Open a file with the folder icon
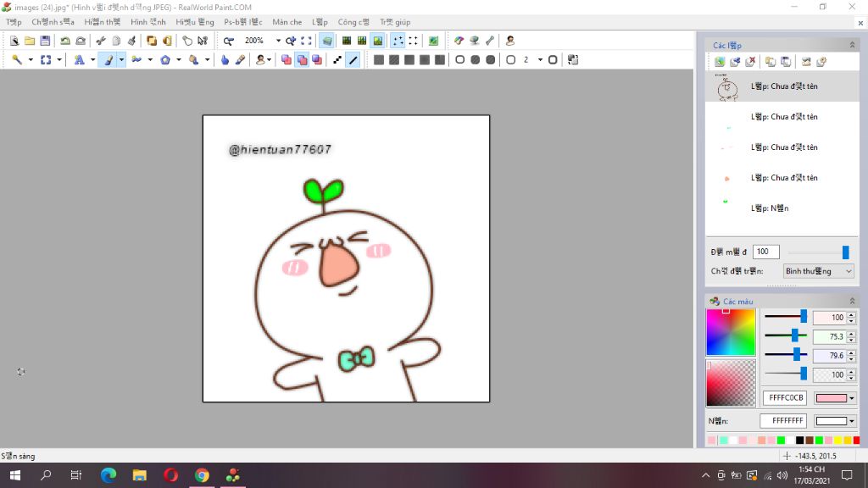 (x=30, y=41)
